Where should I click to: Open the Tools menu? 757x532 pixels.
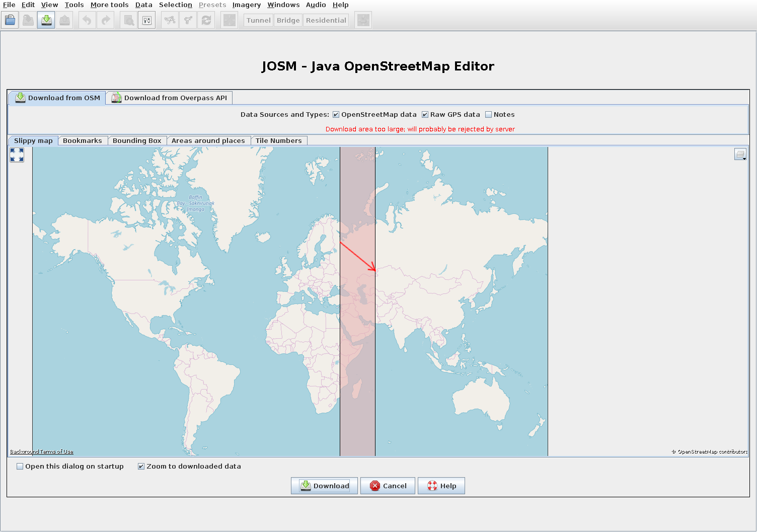pos(74,5)
